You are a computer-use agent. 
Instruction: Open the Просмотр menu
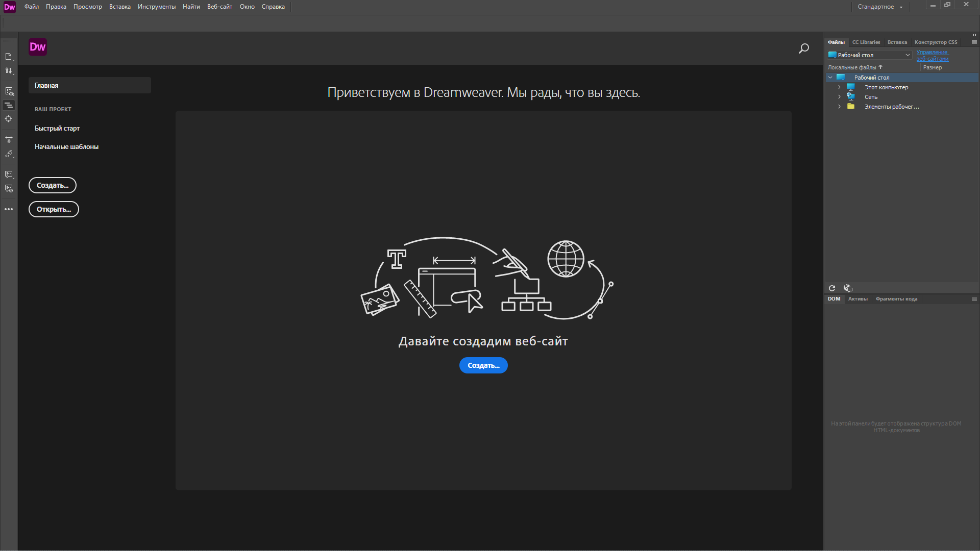88,7
